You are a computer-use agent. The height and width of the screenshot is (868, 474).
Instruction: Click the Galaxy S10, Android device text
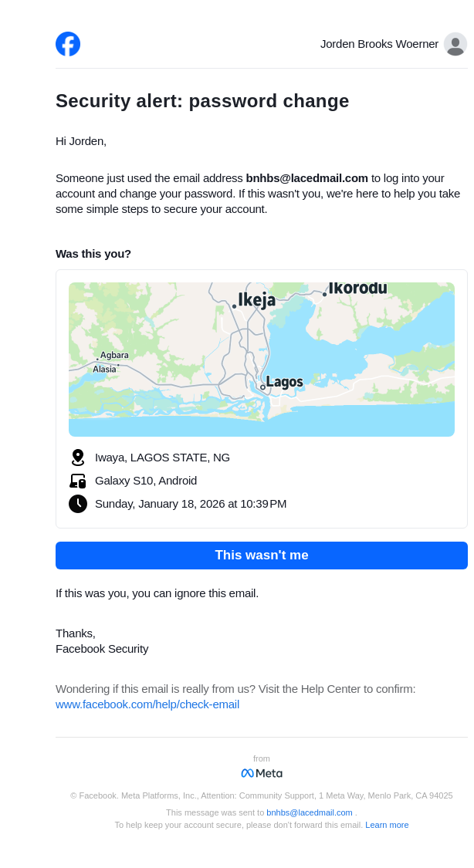coord(146,481)
